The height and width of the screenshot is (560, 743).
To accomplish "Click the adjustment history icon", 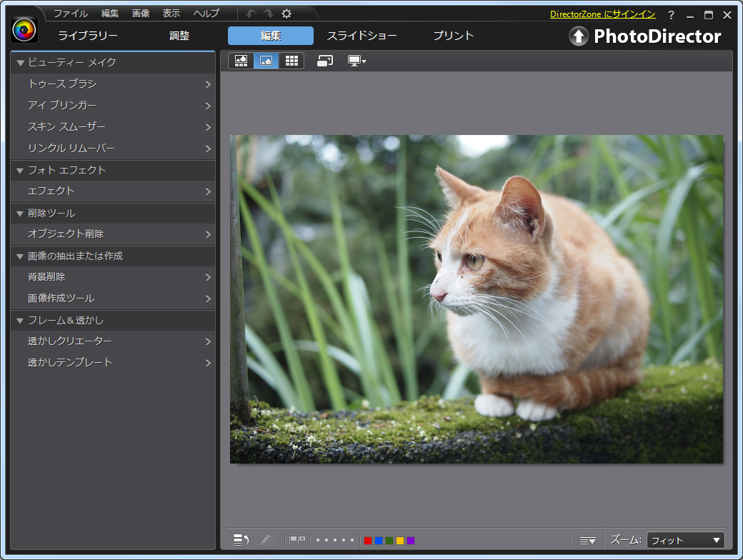I will [241, 540].
